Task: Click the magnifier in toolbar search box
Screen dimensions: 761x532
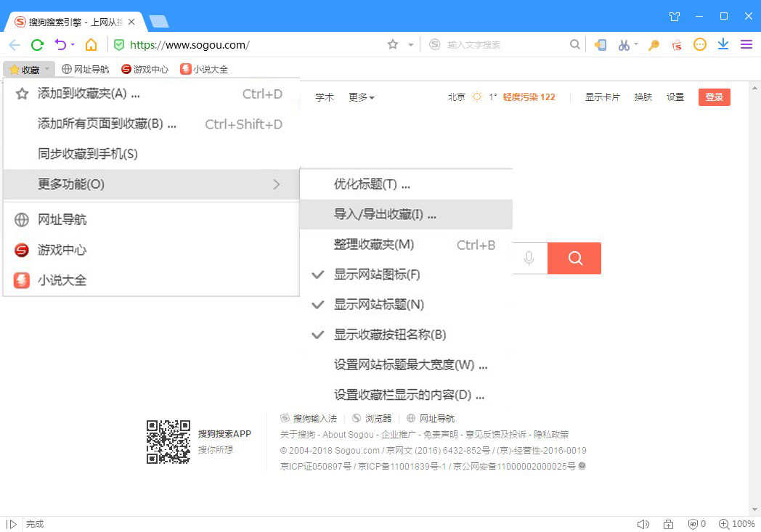Action: [574, 44]
